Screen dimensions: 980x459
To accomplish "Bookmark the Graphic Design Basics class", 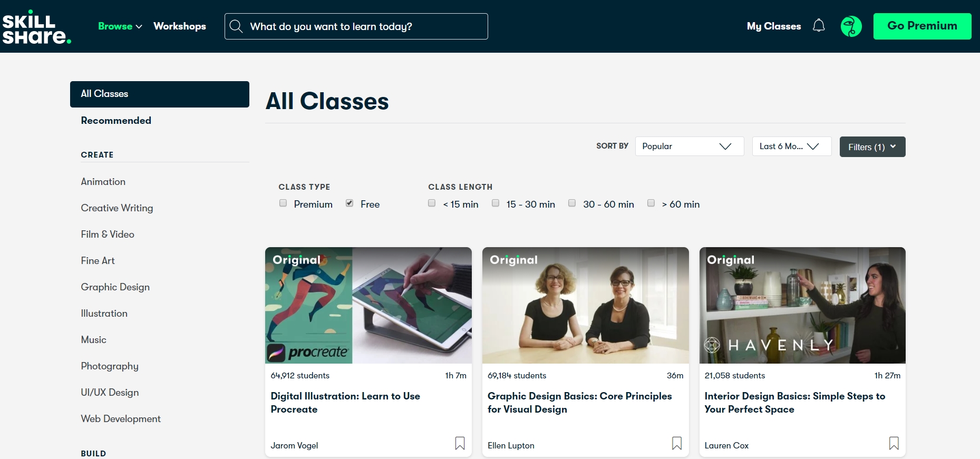I will 677,443.
